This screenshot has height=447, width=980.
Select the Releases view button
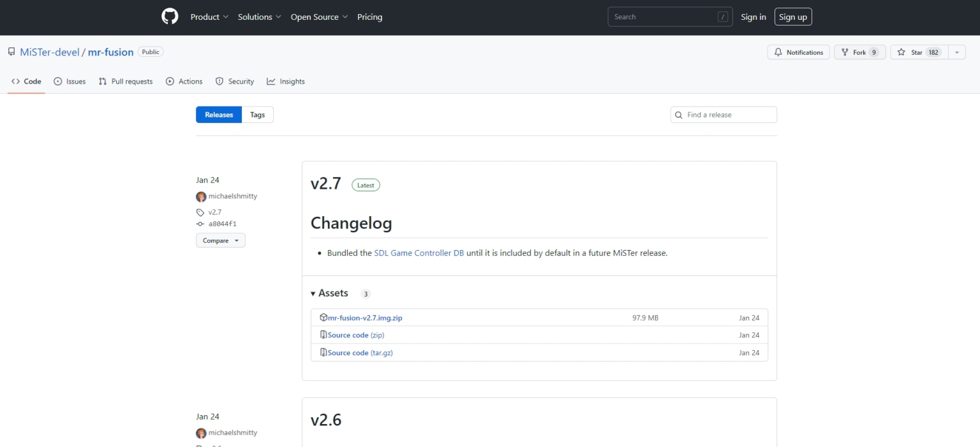tap(219, 115)
